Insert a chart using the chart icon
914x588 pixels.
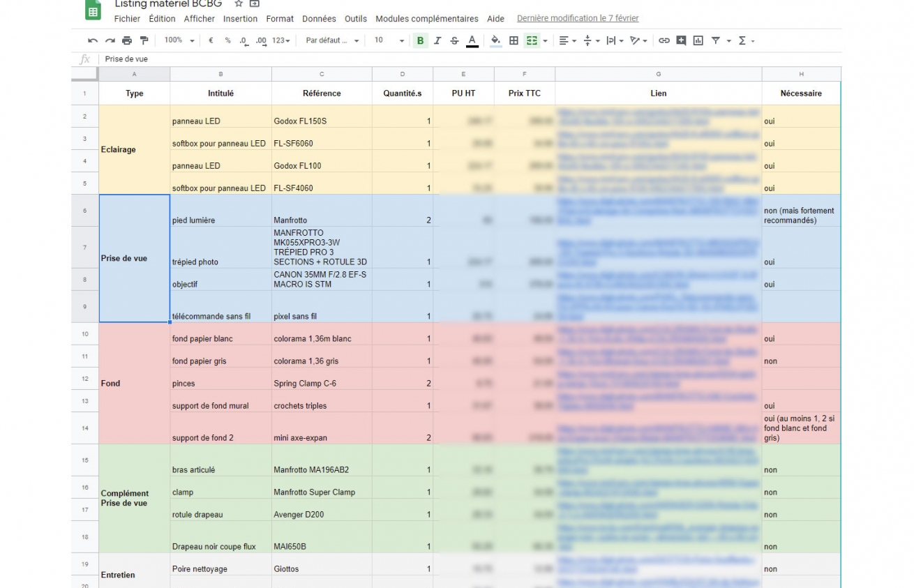pyautogui.click(x=698, y=40)
